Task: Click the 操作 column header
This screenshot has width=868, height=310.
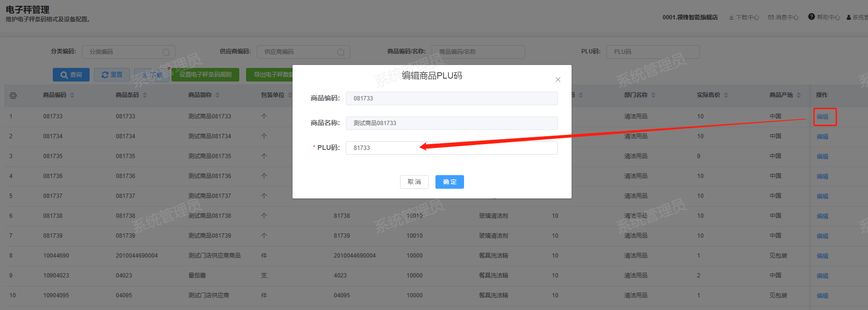Action: click(x=822, y=95)
